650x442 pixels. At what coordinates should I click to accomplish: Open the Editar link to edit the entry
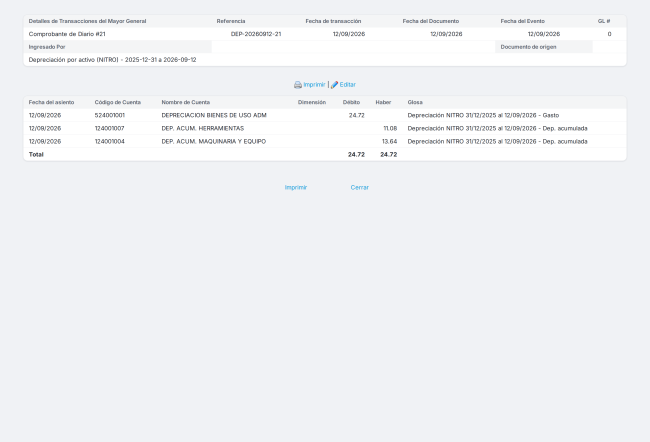coord(347,85)
